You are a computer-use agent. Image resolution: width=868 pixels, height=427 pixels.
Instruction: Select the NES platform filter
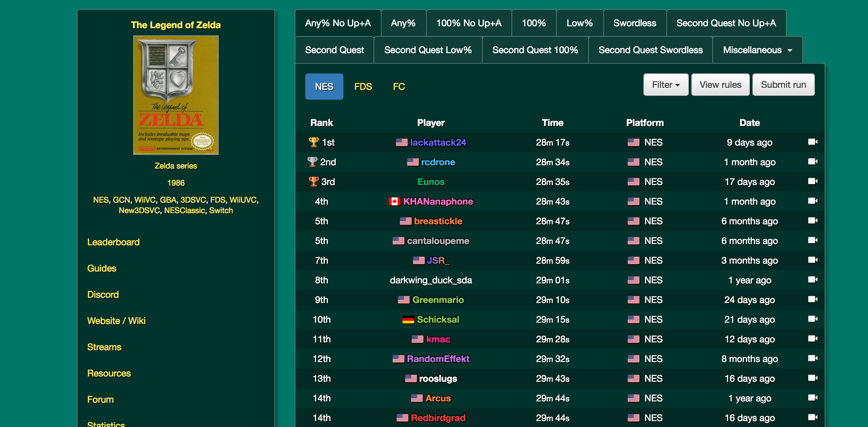[x=324, y=87]
